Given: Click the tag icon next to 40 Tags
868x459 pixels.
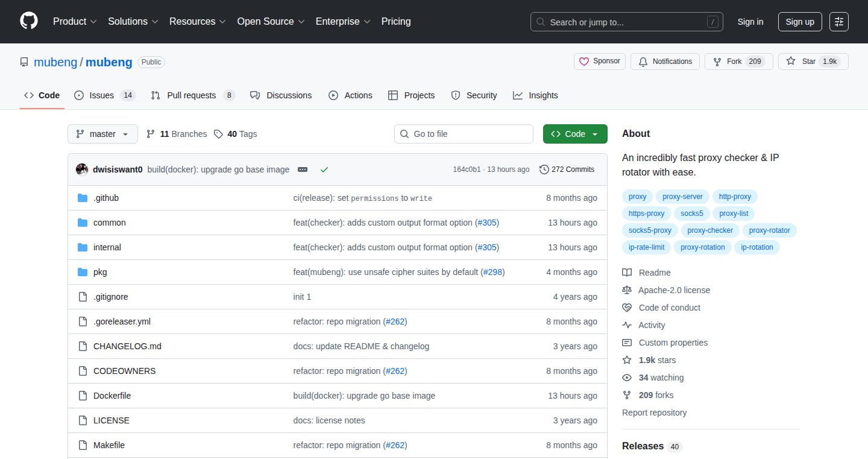Looking at the screenshot, I should (218, 134).
